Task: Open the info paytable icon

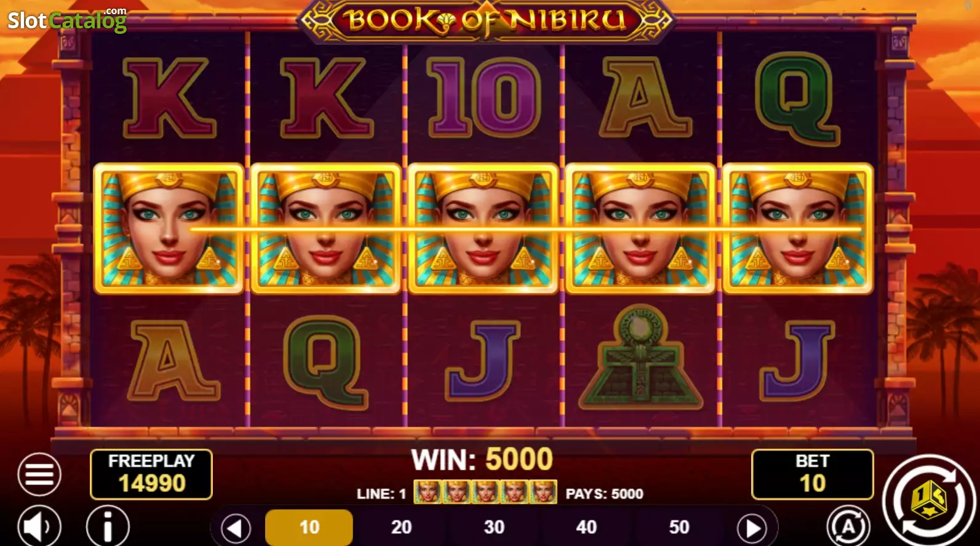Action: pyautogui.click(x=108, y=526)
